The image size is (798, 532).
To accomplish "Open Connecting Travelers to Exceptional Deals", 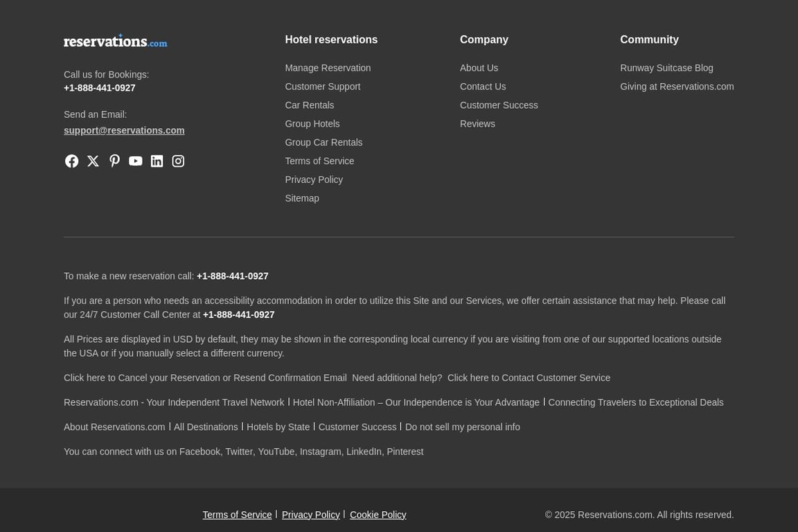I will (x=636, y=402).
